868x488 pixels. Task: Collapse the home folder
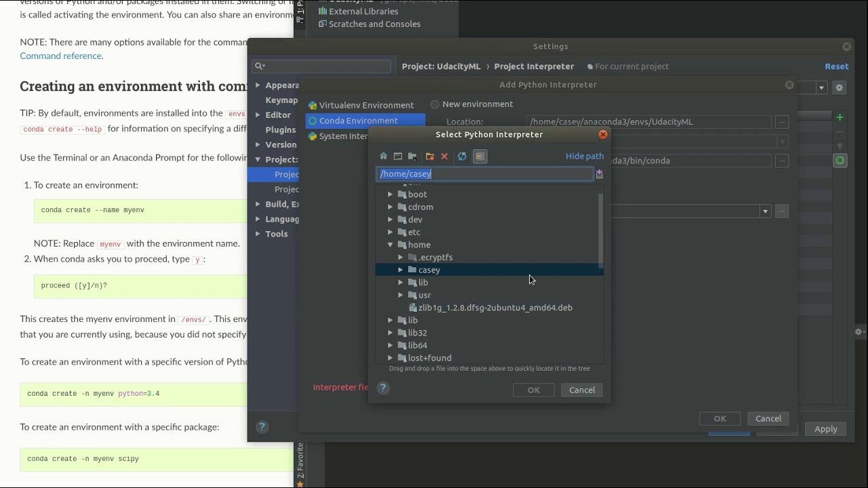click(390, 245)
